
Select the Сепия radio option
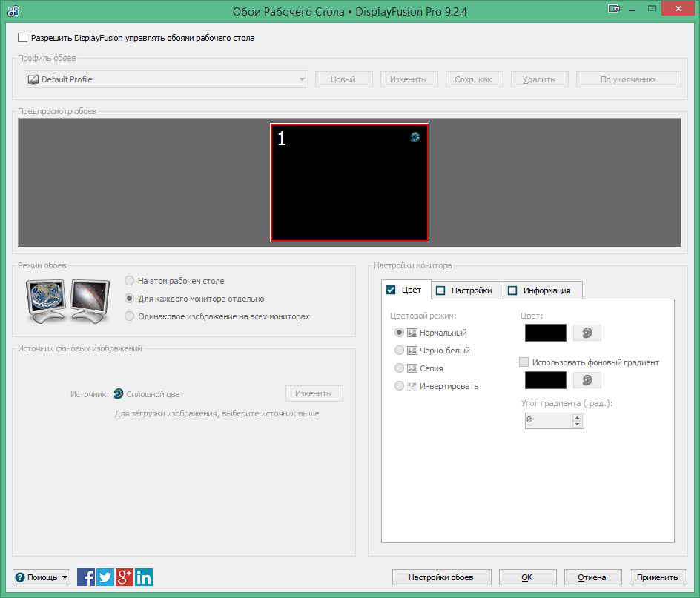[399, 368]
